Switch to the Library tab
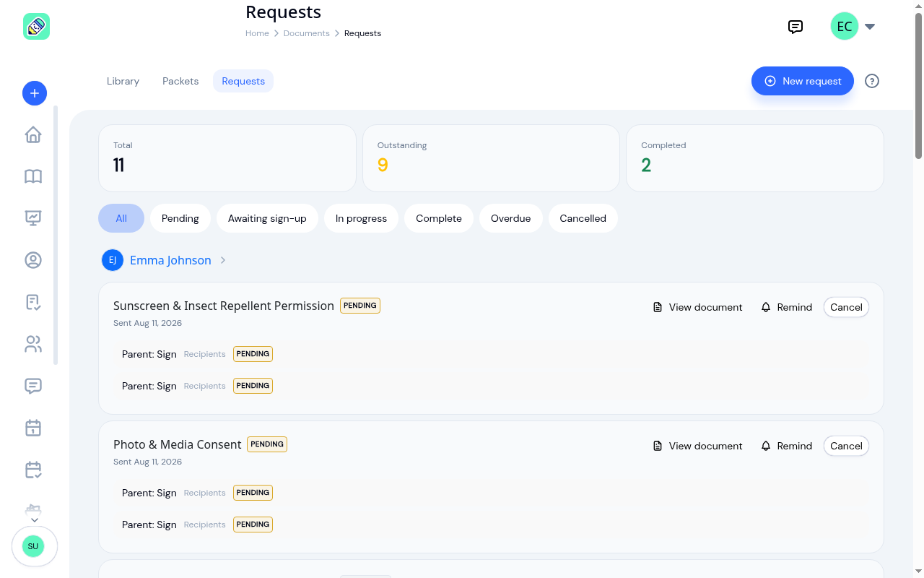This screenshot has height=578, width=924. tap(123, 81)
